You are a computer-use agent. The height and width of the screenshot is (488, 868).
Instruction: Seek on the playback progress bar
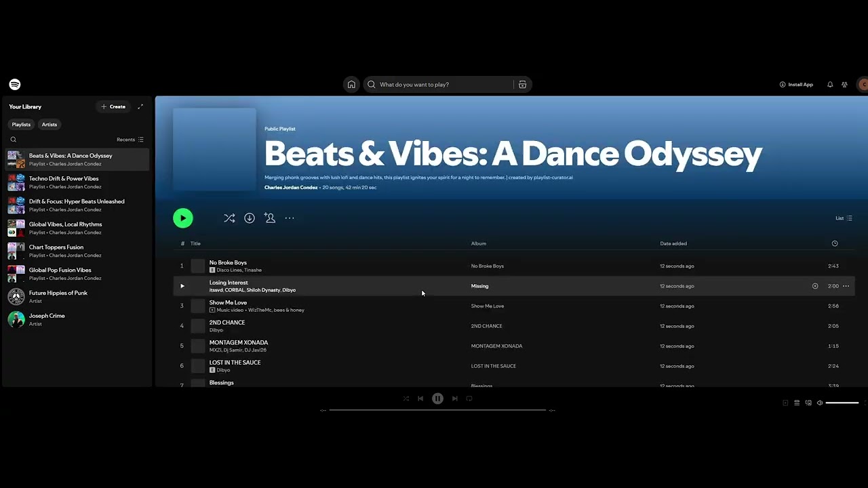click(437, 410)
